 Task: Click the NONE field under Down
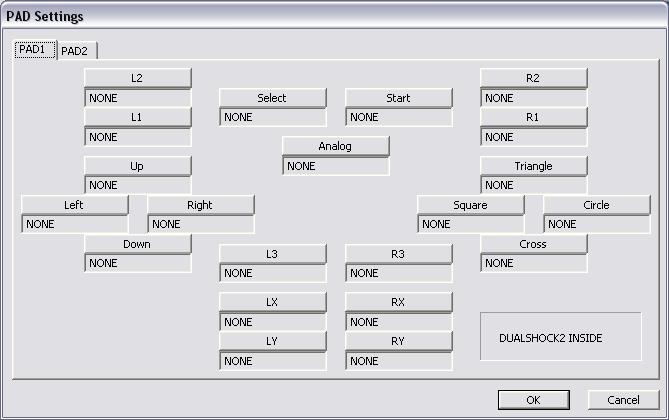(137, 263)
